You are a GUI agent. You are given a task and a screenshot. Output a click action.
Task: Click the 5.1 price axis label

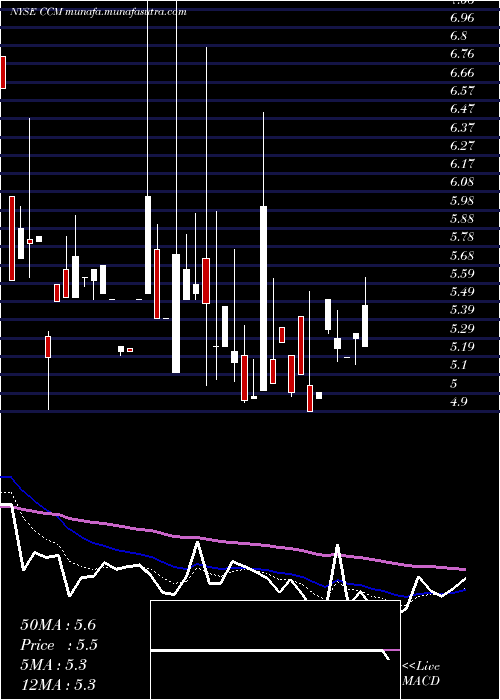[458, 365]
